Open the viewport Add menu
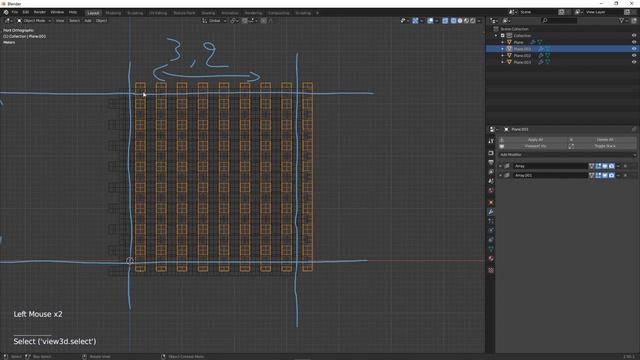 tap(88, 20)
